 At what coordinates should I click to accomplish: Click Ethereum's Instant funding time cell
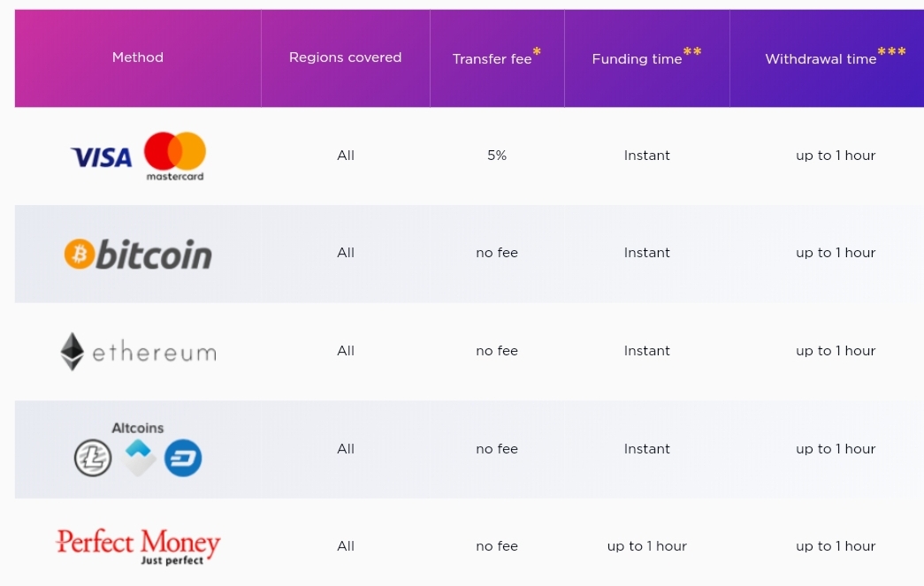click(x=647, y=351)
